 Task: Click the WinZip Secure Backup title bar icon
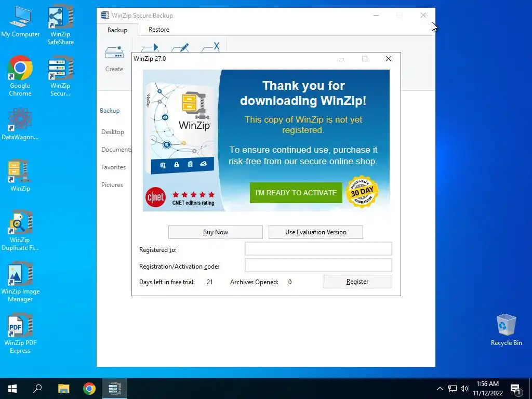click(x=105, y=15)
